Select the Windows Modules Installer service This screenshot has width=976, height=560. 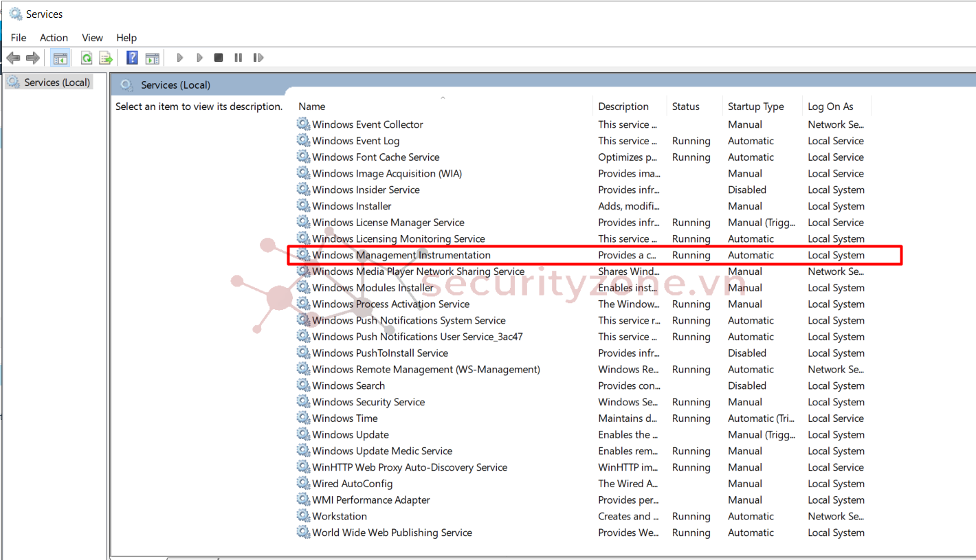coord(373,288)
